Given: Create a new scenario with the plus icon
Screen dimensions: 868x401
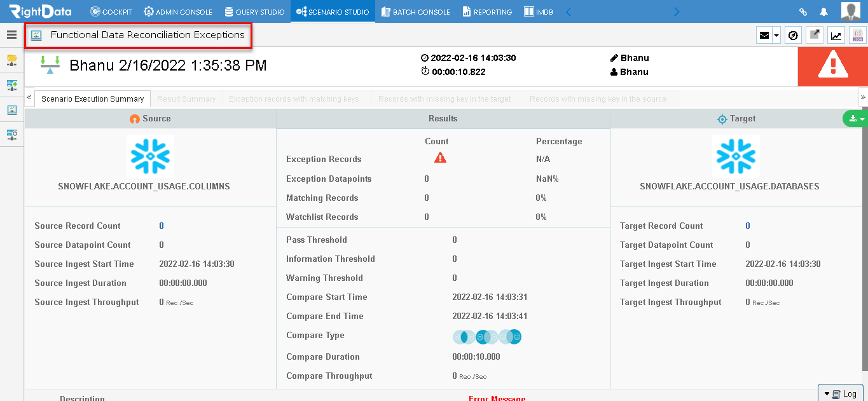Looking at the screenshot, I should [x=11, y=85].
